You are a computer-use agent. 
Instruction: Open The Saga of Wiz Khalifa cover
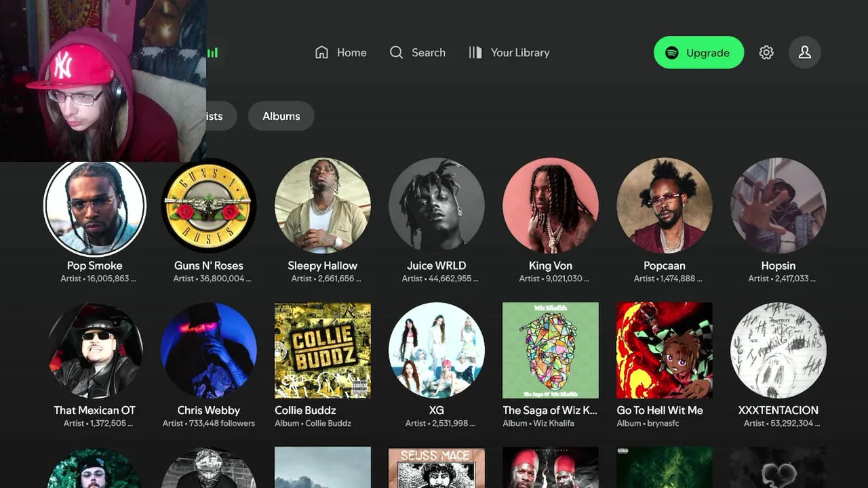pos(551,350)
